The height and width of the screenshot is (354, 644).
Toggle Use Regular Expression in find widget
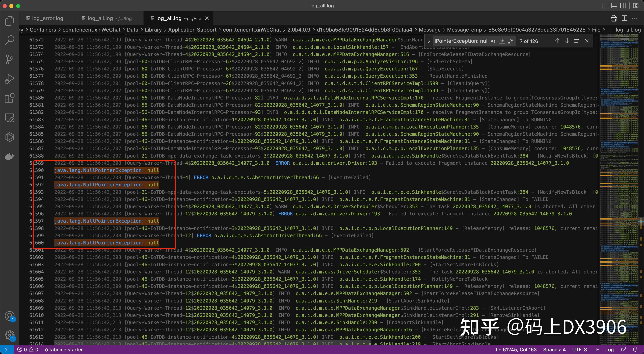[x=511, y=41]
